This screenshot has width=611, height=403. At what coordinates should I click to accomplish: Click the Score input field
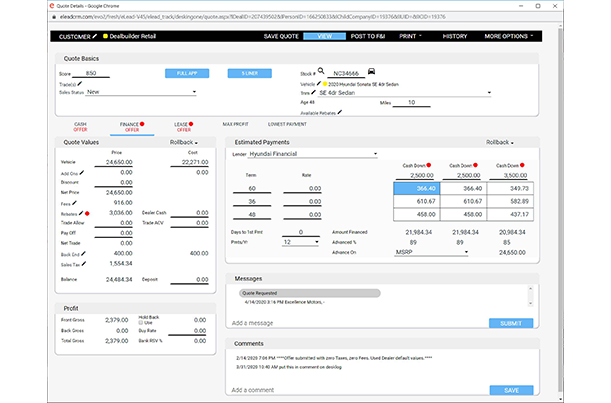pyautogui.click(x=91, y=73)
